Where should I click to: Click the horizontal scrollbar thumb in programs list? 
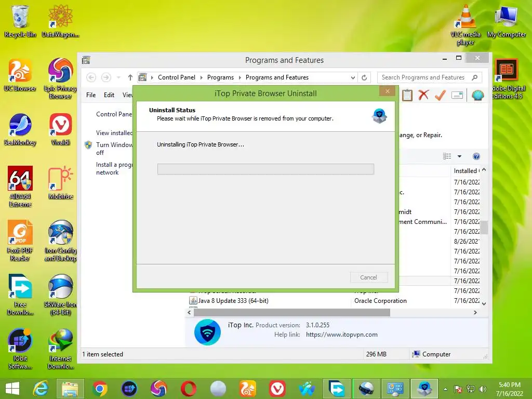point(292,312)
